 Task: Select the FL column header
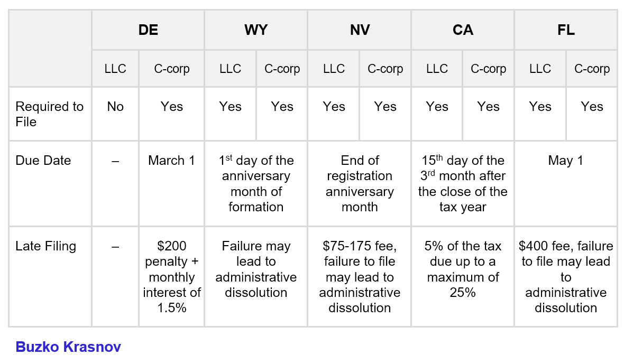point(566,30)
